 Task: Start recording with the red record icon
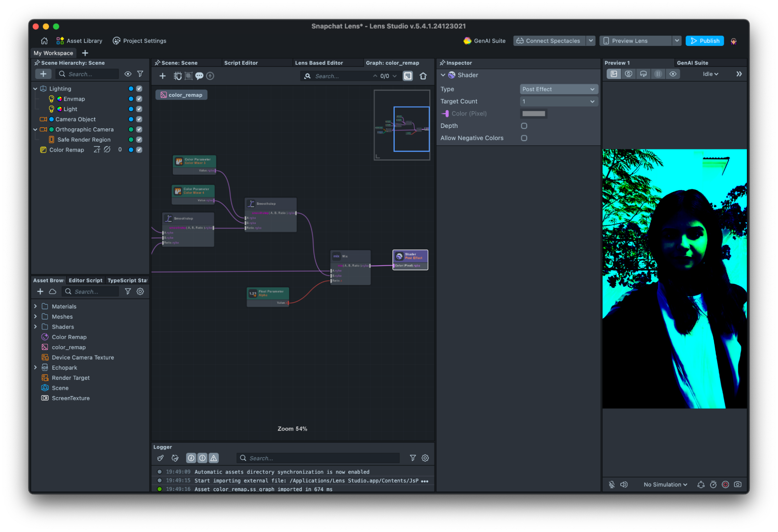pos(725,484)
